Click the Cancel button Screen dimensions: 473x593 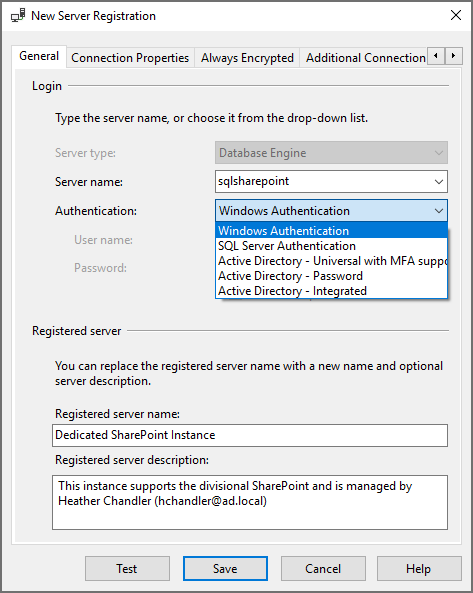323,568
